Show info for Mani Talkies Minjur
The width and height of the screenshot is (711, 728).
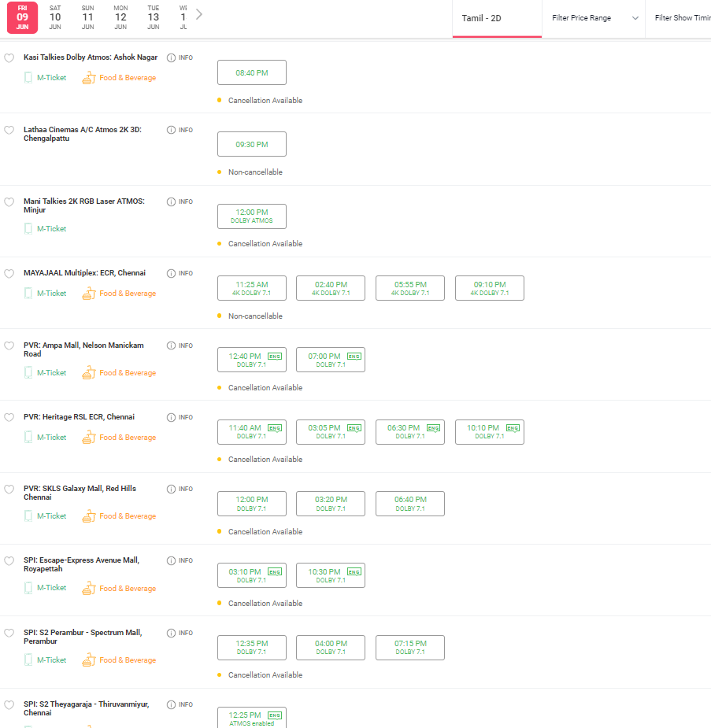(x=171, y=201)
